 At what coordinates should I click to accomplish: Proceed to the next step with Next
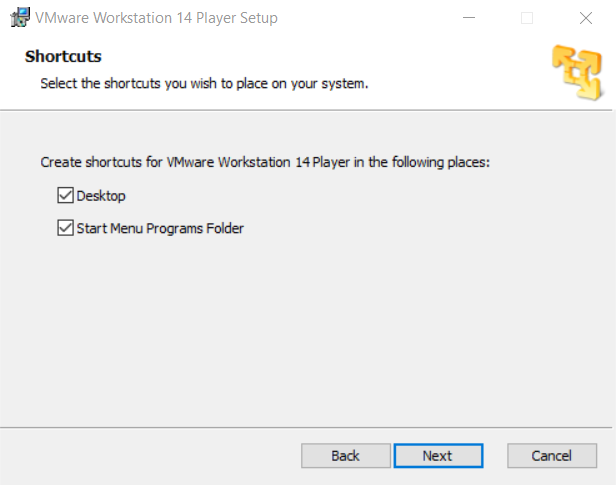(x=438, y=456)
